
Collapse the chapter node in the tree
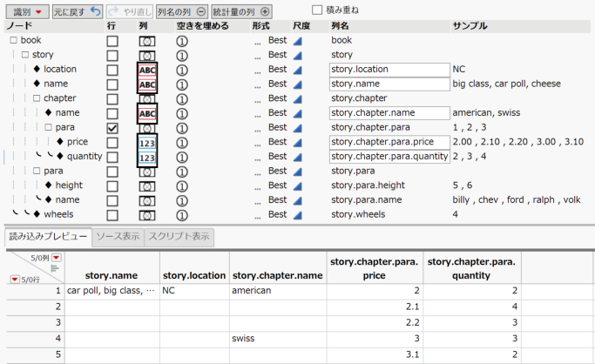click(37, 98)
